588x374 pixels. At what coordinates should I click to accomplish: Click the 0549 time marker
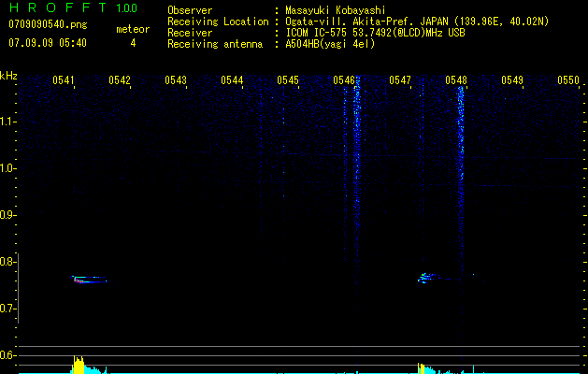pos(512,80)
